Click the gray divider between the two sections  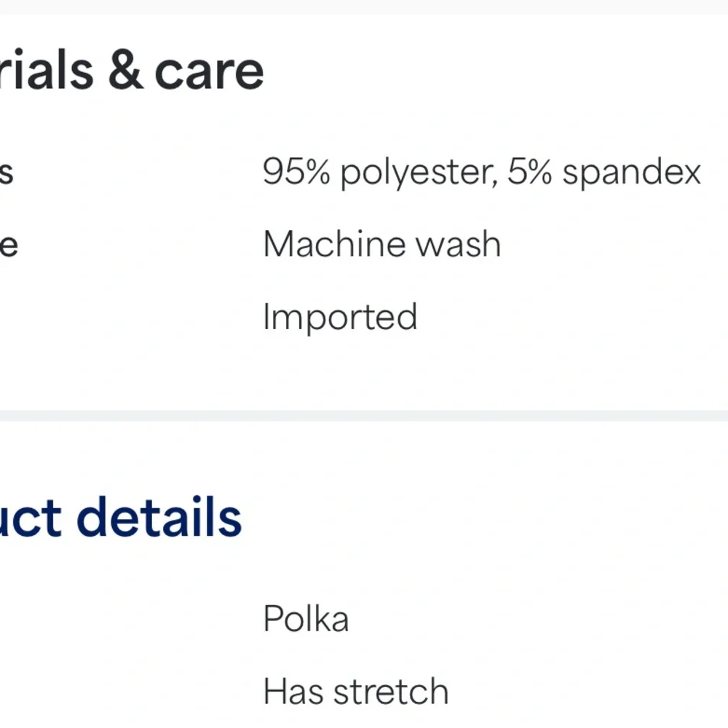tap(364, 415)
